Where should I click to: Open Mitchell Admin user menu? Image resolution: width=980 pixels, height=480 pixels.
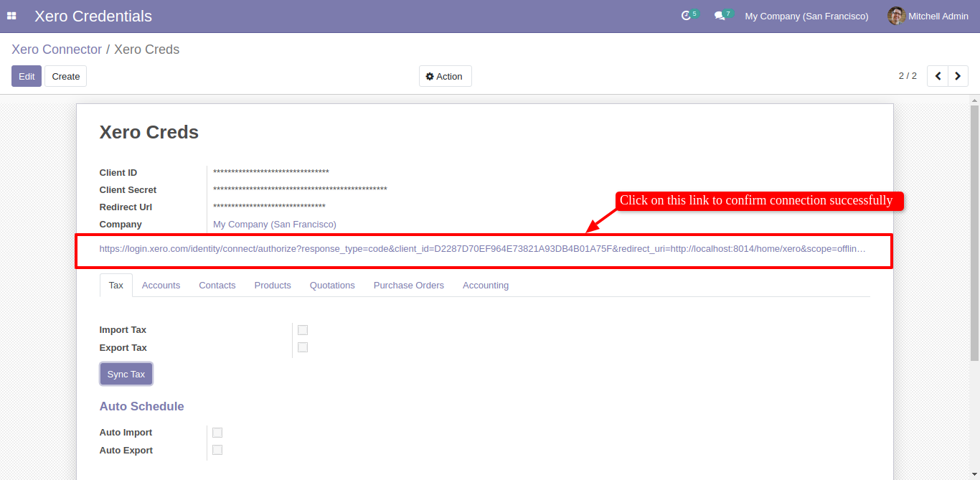928,16
